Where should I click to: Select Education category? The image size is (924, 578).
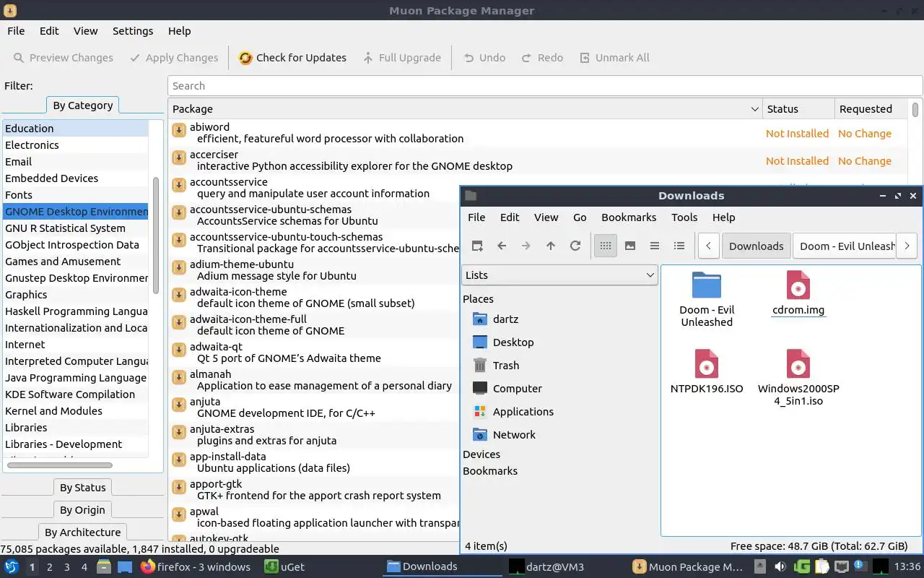click(x=75, y=129)
